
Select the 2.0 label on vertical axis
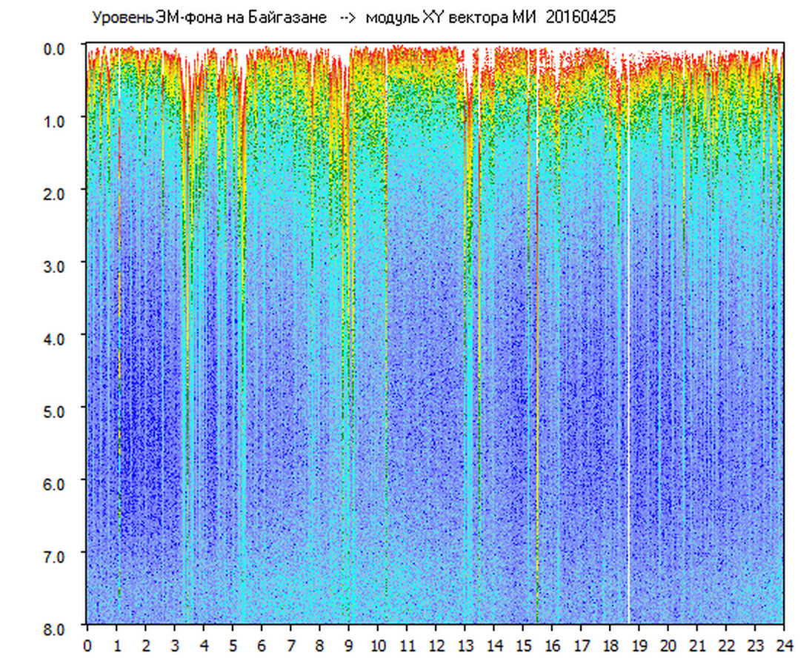pos(57,193)
